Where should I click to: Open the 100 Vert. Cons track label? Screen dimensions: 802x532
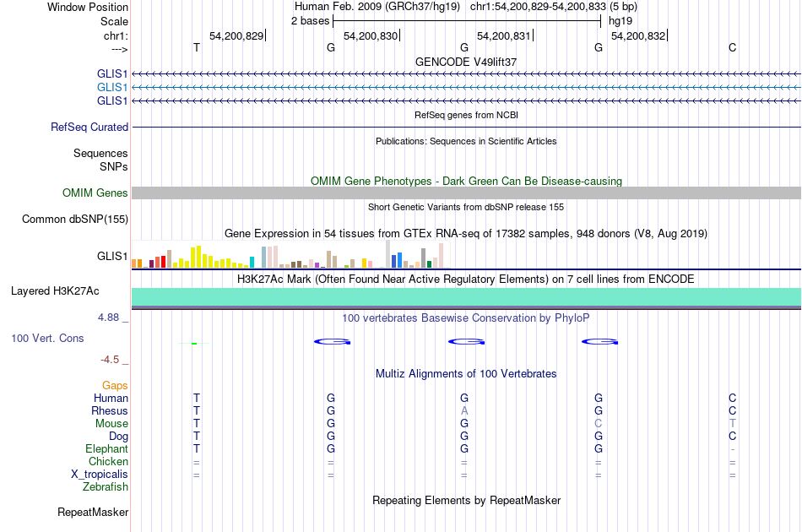pos(47,338)
